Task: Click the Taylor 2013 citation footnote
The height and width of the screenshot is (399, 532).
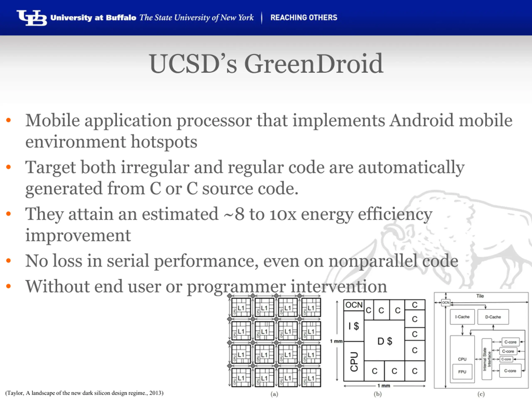Action: (x=84, y=393)
